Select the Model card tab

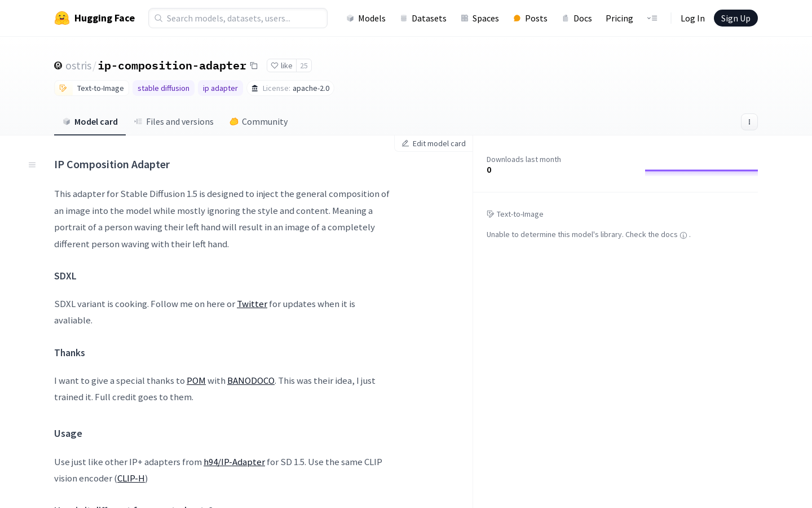click(90, 122)
